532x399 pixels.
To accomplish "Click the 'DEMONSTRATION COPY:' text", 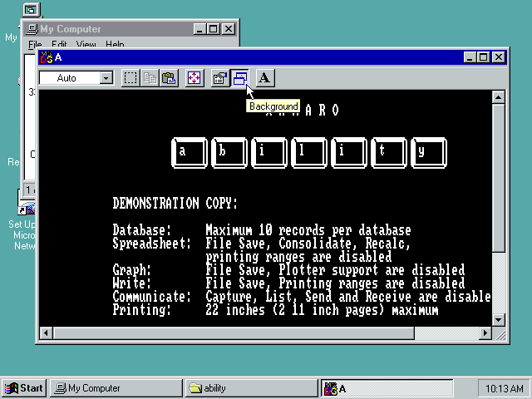I will point(175,204).
